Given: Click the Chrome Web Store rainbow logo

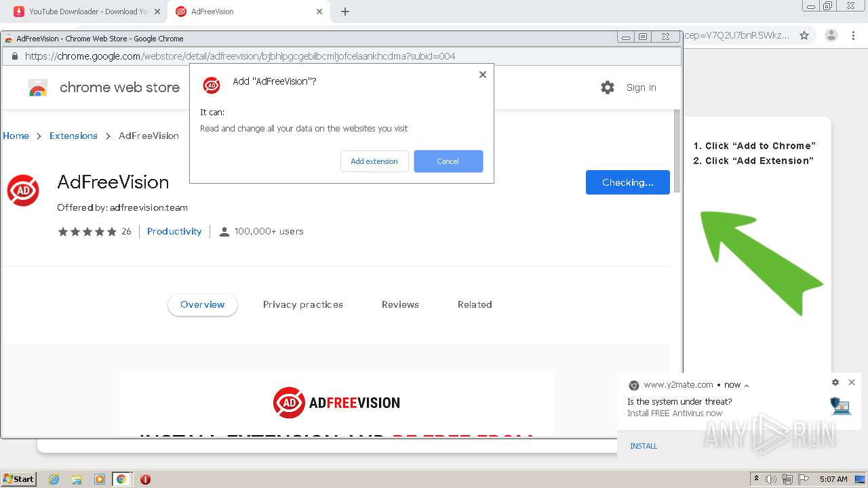Looking at the screenshot, I should 38,88.
